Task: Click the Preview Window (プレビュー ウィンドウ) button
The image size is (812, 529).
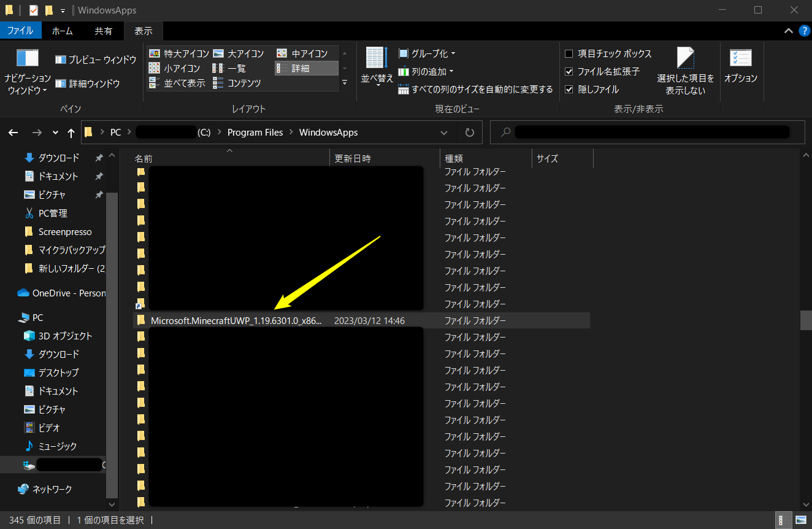Action: [96, 60]
